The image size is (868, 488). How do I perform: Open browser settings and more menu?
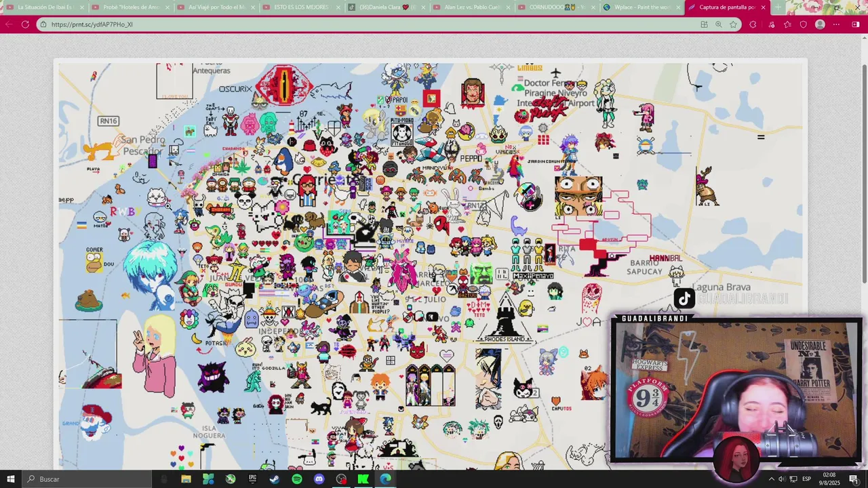point(836,24)
